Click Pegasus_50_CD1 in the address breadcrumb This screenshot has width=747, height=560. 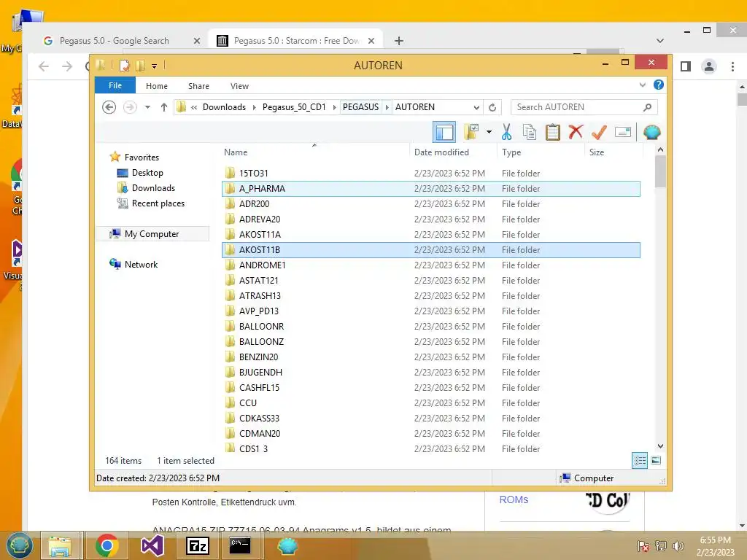click(294, 107)
